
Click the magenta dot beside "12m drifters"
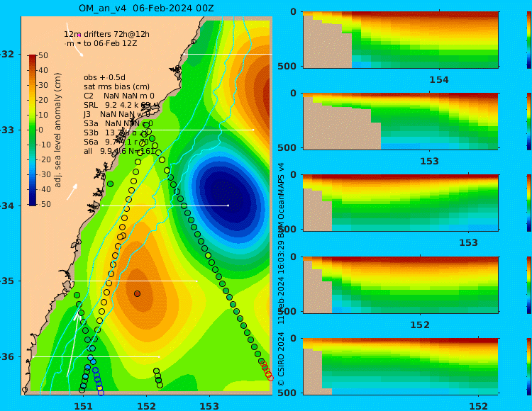pos(79,35)
